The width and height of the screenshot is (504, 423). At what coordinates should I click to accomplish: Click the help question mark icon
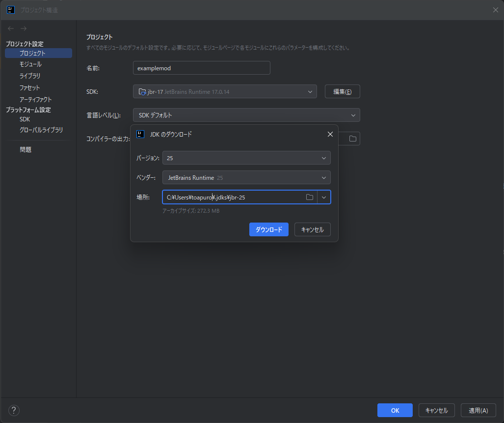click(14, 410)
